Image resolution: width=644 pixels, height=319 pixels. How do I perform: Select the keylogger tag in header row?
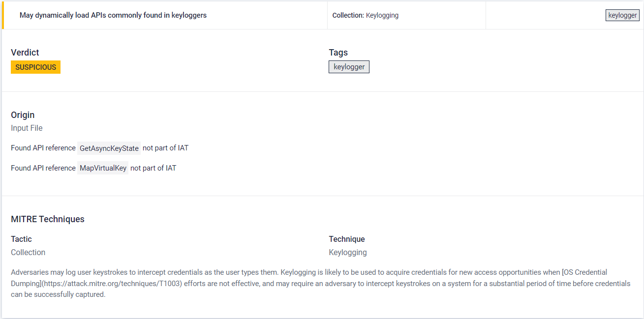click(622, 15)
